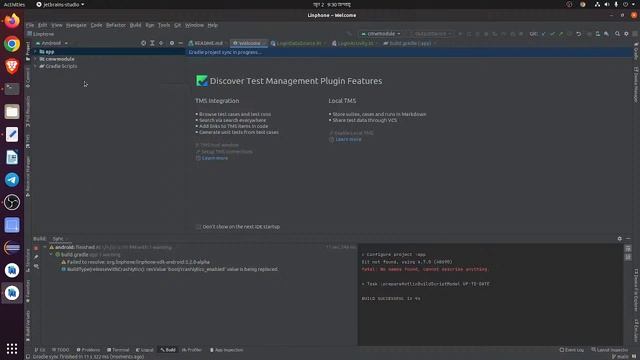This screenshot has height=360, width=640.
Task: Open the cmwmodule run configuration dropdown
Action: click(x=380, y=34)
